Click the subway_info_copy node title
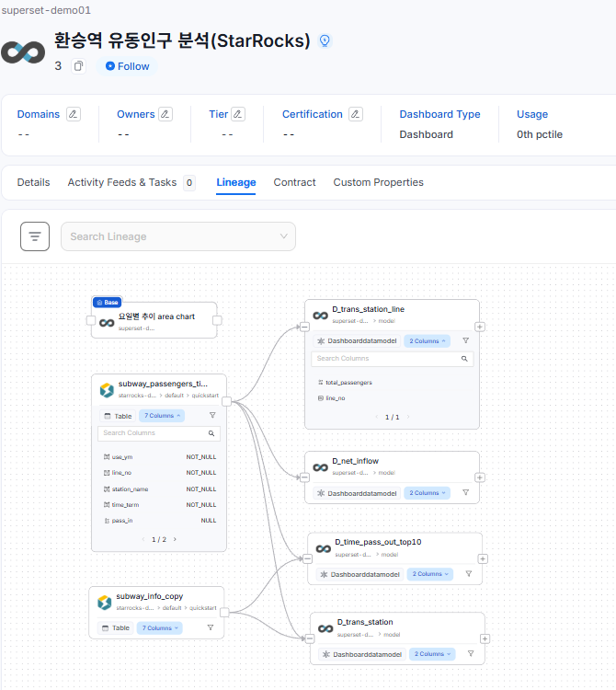 150,596
